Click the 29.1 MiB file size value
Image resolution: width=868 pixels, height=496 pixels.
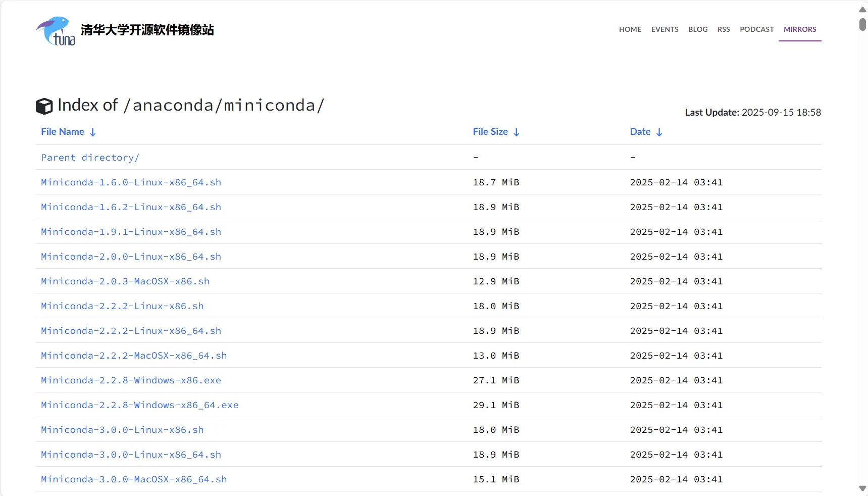click(496, 405)
